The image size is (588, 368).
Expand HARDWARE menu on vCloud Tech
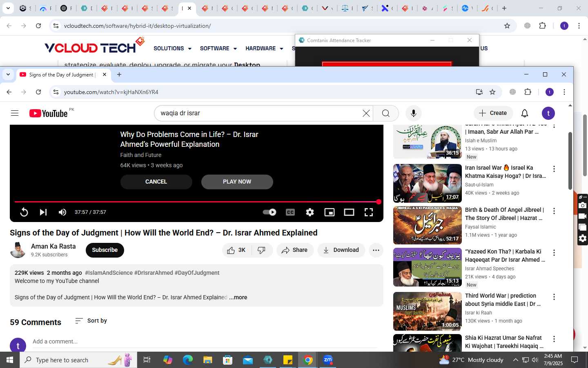[264, 48]
